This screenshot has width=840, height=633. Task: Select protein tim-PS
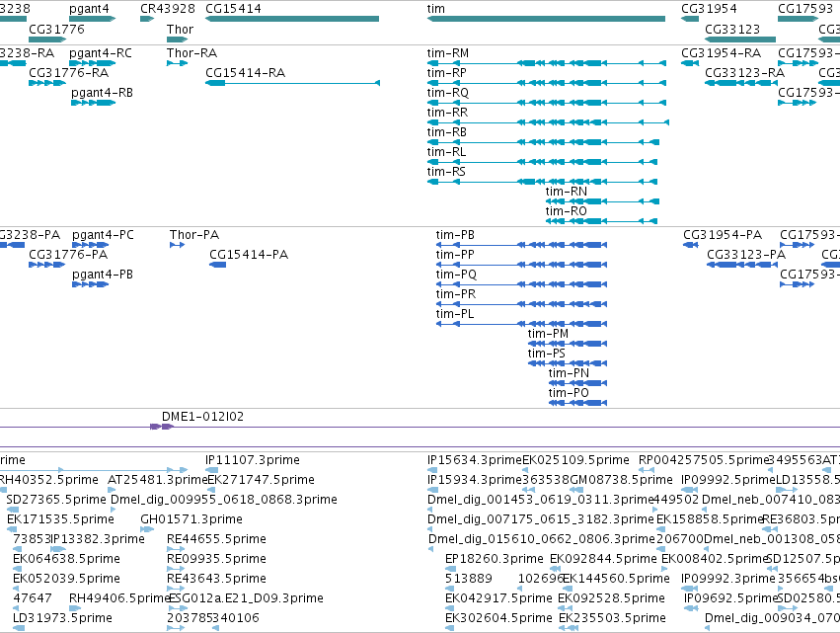click(x=568, y=363)
